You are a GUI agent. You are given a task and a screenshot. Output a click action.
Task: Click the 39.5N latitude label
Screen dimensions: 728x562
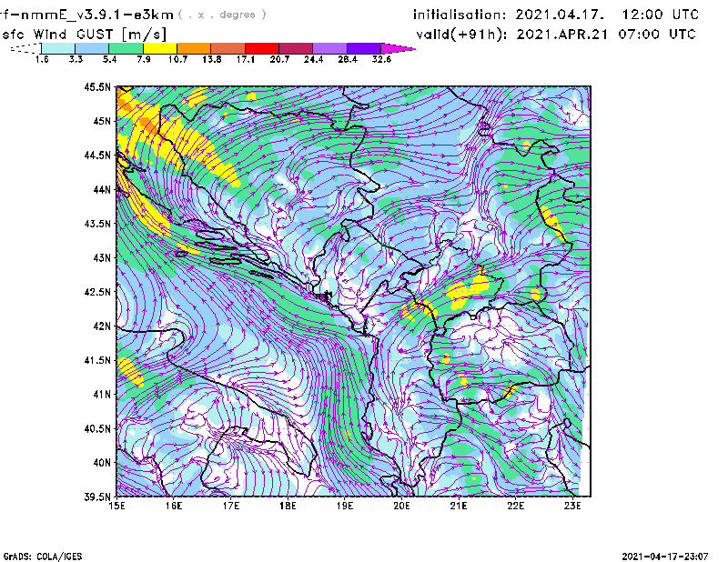pyautogui.click(x=98, y=497)
